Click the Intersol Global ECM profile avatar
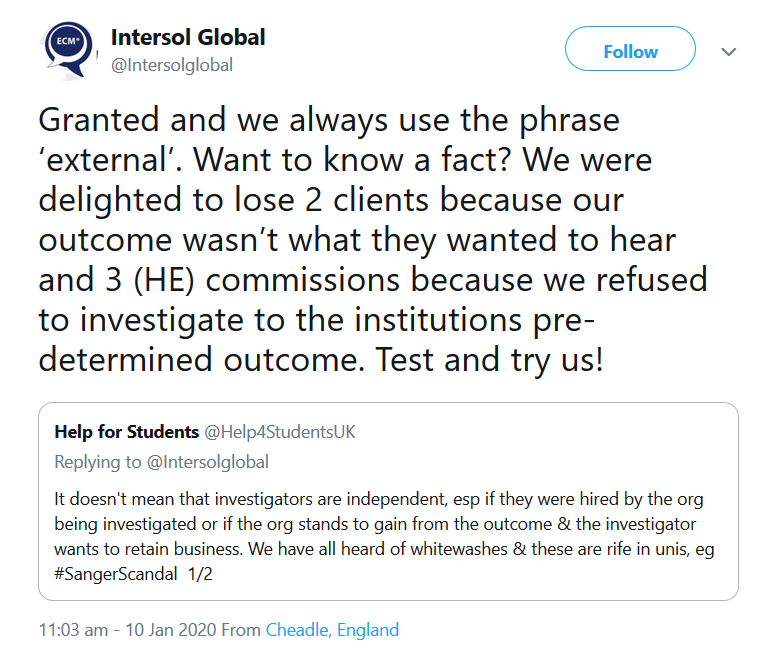771x649 pixels. (68, 50)
